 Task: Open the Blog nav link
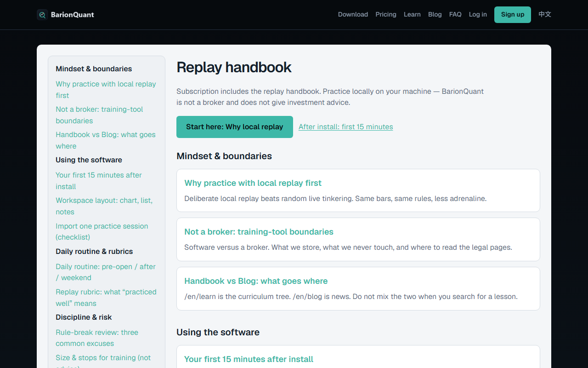tap(435, 14)
